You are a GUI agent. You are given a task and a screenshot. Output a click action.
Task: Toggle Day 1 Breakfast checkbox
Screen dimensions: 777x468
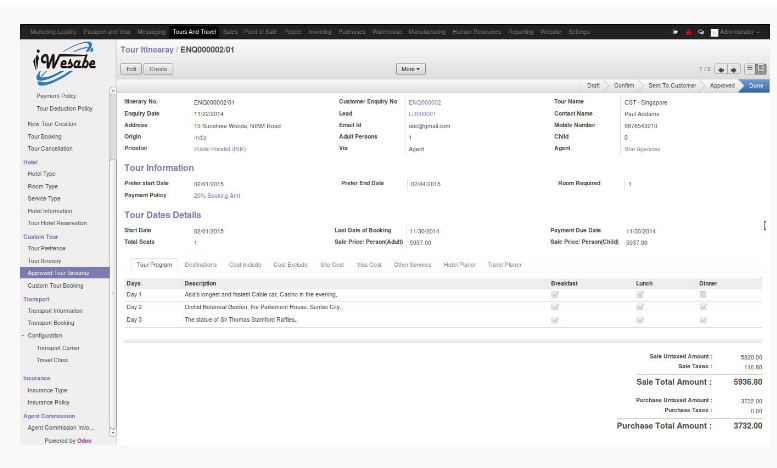(555, 295)
